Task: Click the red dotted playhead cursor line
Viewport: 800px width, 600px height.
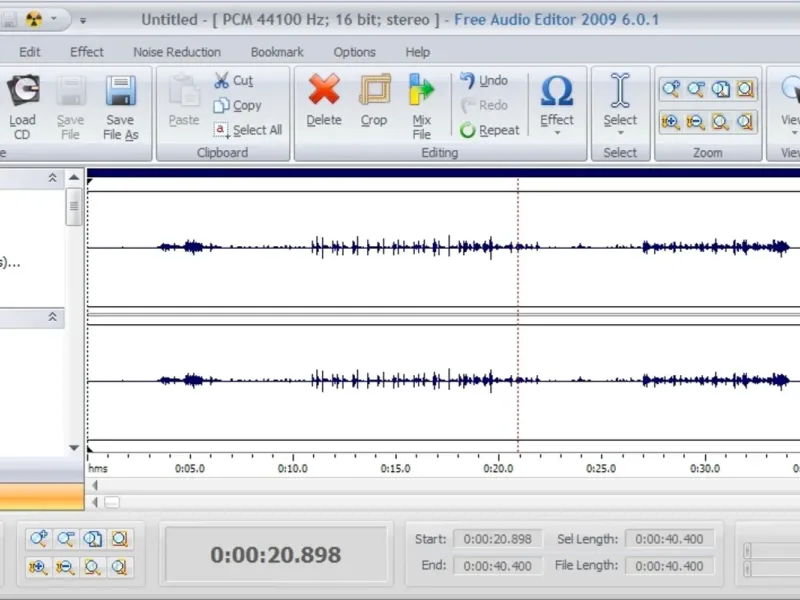Action: (518, 314)
